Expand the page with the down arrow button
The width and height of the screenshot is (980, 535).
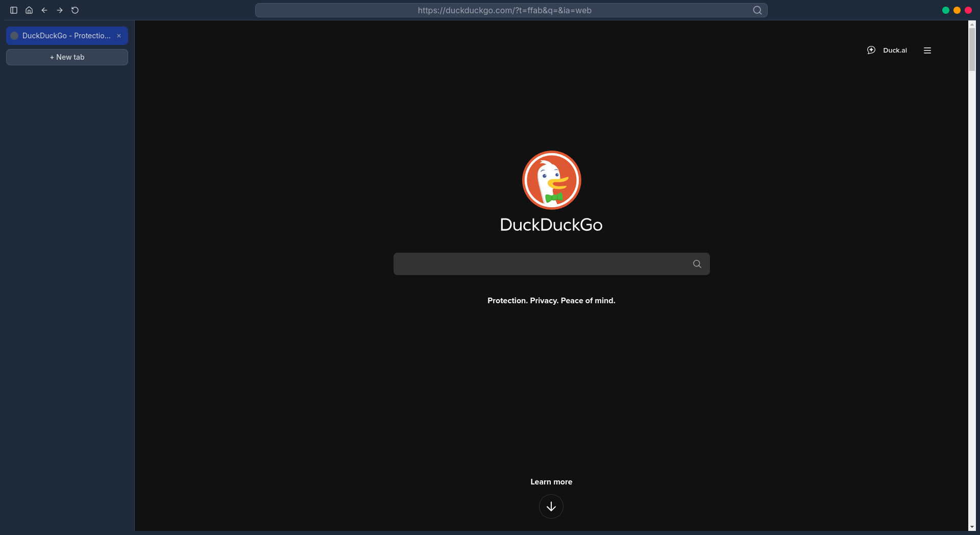click(x=551, y=506)
